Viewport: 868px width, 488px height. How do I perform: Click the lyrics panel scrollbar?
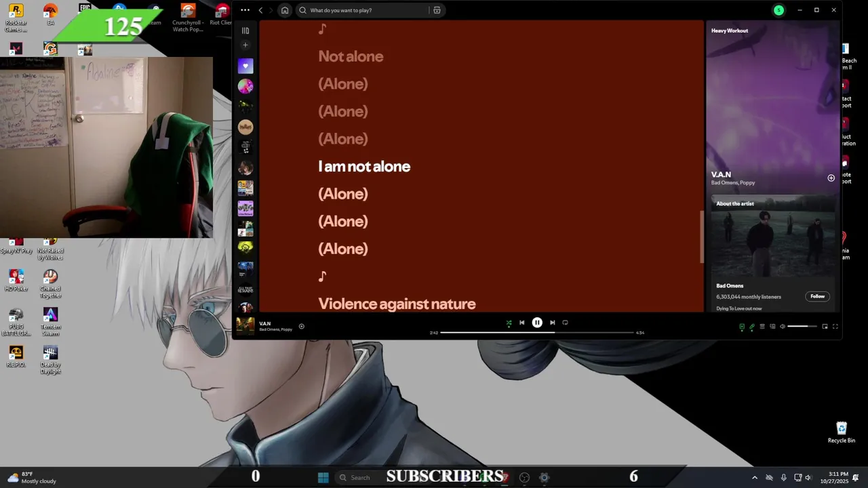tap(702, 237)
